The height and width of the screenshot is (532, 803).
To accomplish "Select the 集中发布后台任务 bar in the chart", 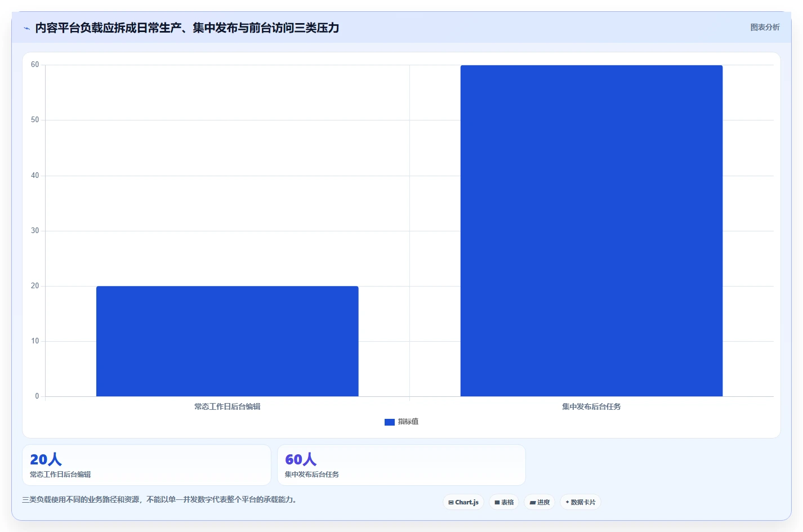I will tap(591, 231).
